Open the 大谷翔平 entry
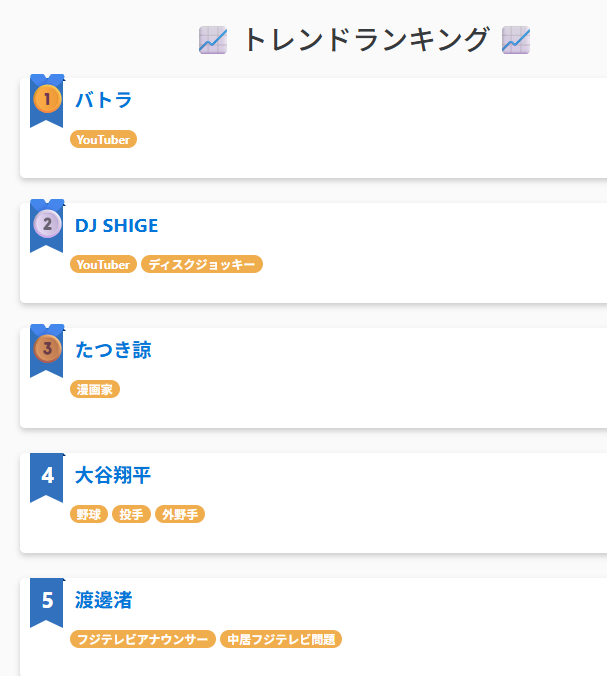 113,475
